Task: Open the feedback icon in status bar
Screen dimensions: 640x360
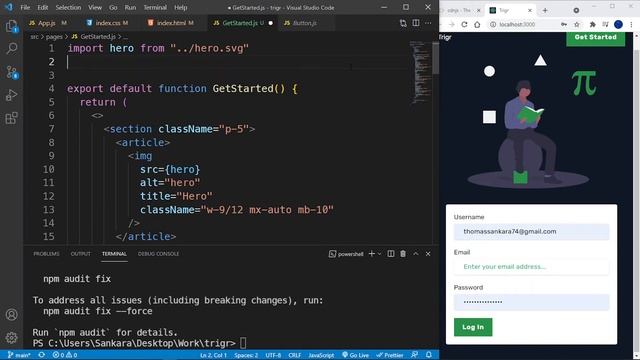Action: (x=414, y=355)
